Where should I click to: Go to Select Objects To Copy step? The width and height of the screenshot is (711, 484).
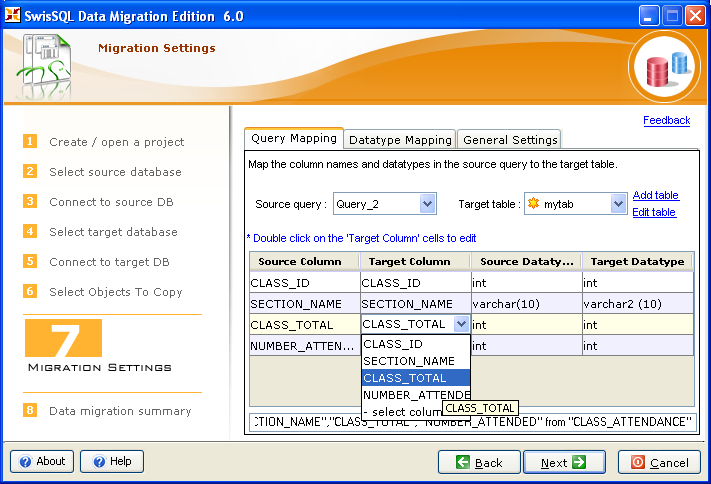click(116, 292)
